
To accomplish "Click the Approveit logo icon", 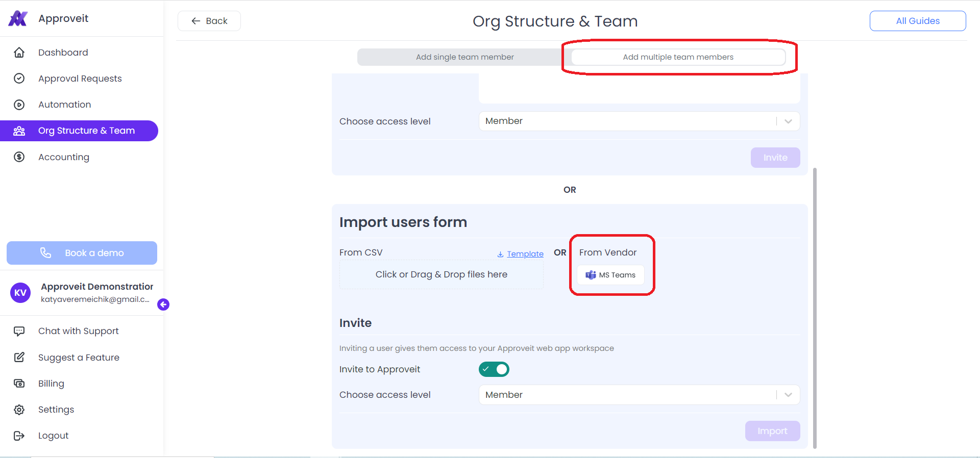I will tap(18, 18).
